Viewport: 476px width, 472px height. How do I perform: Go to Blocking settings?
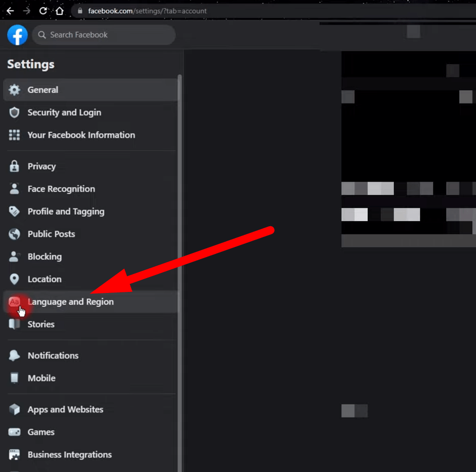click(90, 257)
